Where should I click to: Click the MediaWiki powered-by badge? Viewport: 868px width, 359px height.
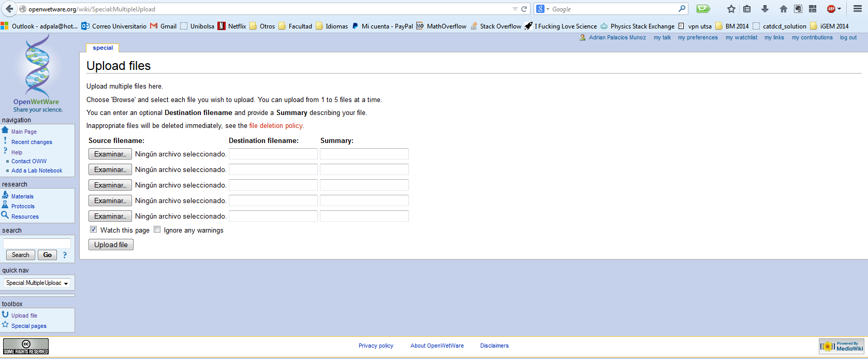(x=842, y=346)
